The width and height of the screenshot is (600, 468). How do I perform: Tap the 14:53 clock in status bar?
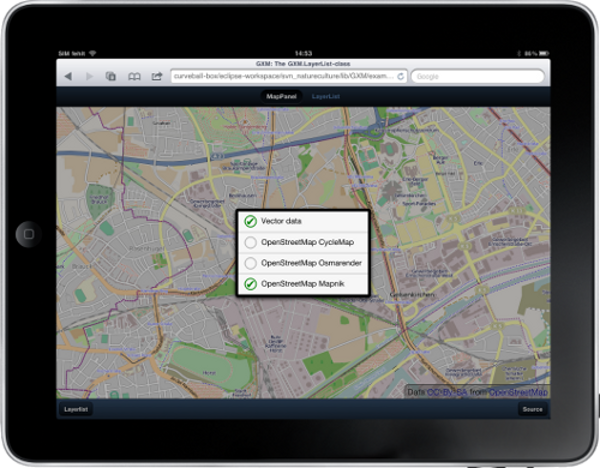point(303,53)
